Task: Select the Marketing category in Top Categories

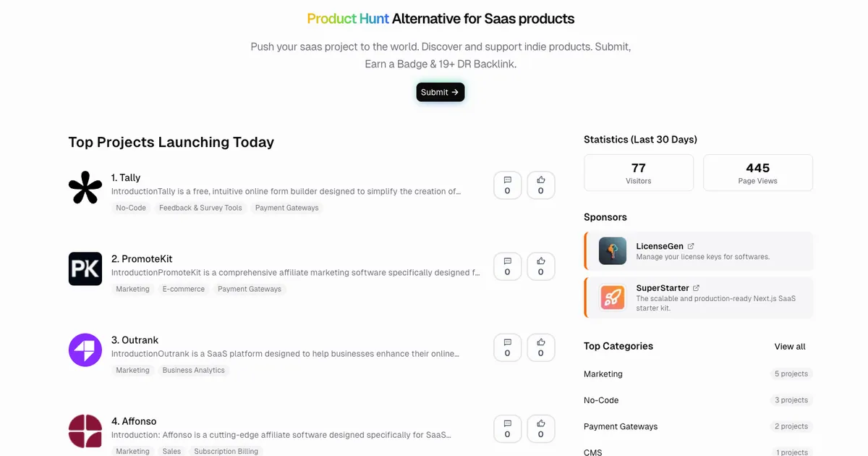Action: (603, 374)
